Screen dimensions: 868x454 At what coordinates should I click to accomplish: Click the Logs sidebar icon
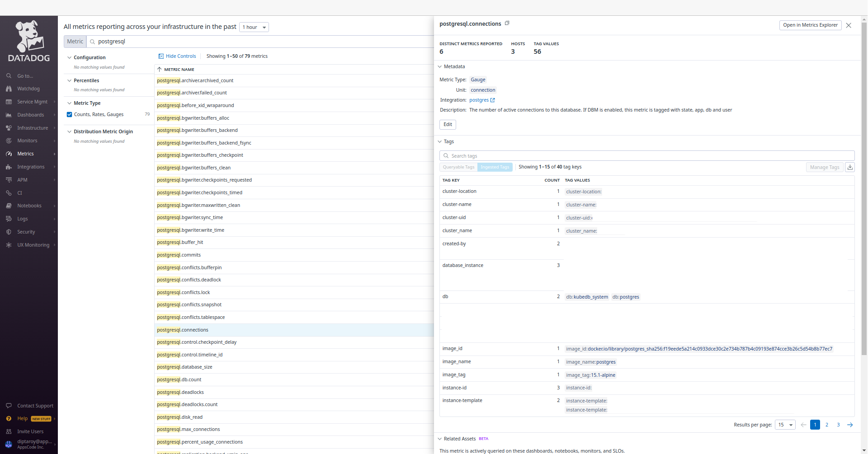click(x=9, y=219)
